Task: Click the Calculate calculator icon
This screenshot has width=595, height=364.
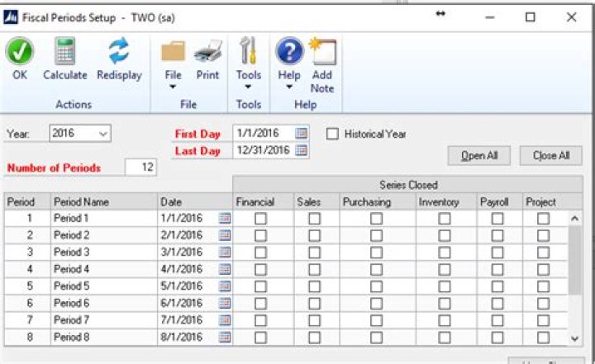Action: (64, 53)
